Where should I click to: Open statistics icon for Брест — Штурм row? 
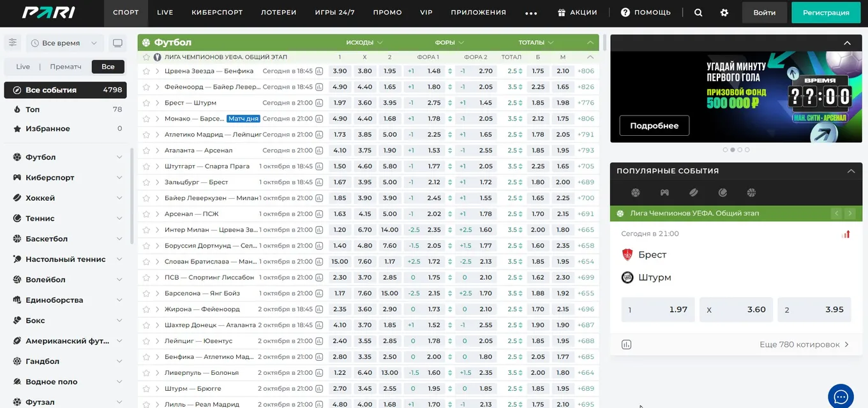coord(319,103)
